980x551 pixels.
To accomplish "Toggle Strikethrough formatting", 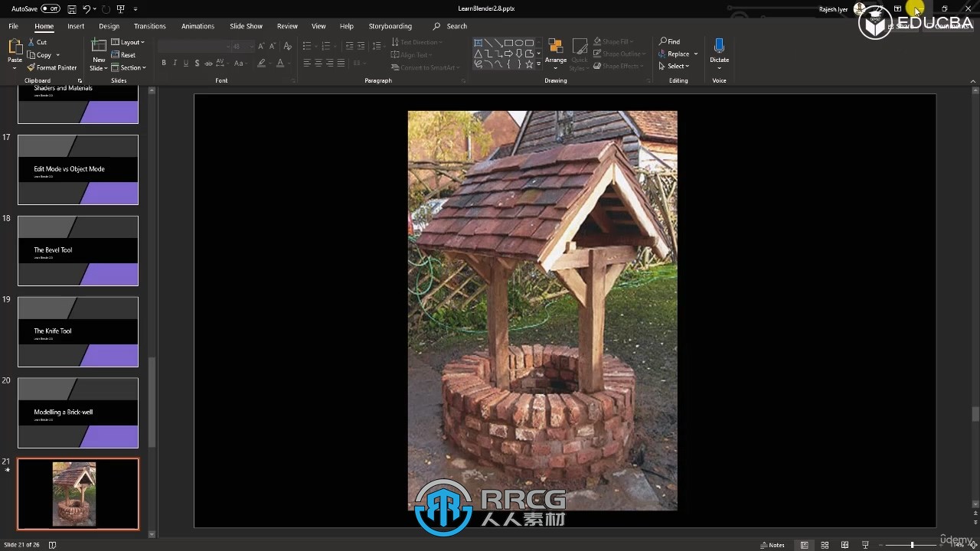I will coord(208,64).
